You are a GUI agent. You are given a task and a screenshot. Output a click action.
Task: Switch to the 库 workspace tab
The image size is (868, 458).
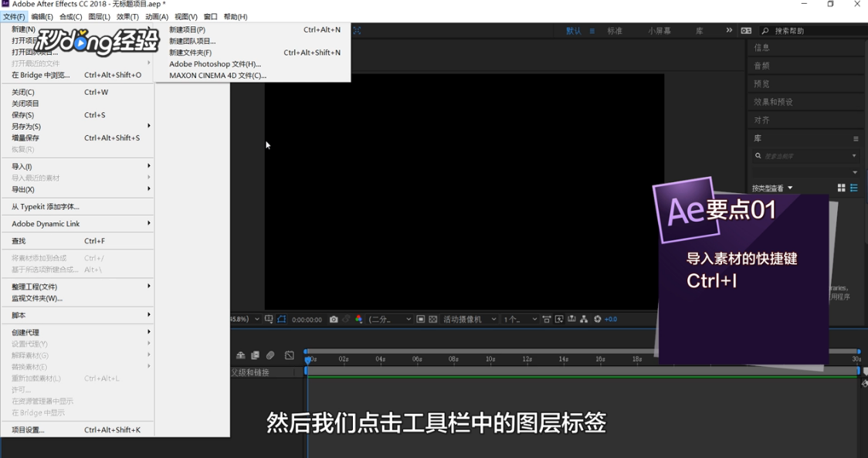[700, 31]
